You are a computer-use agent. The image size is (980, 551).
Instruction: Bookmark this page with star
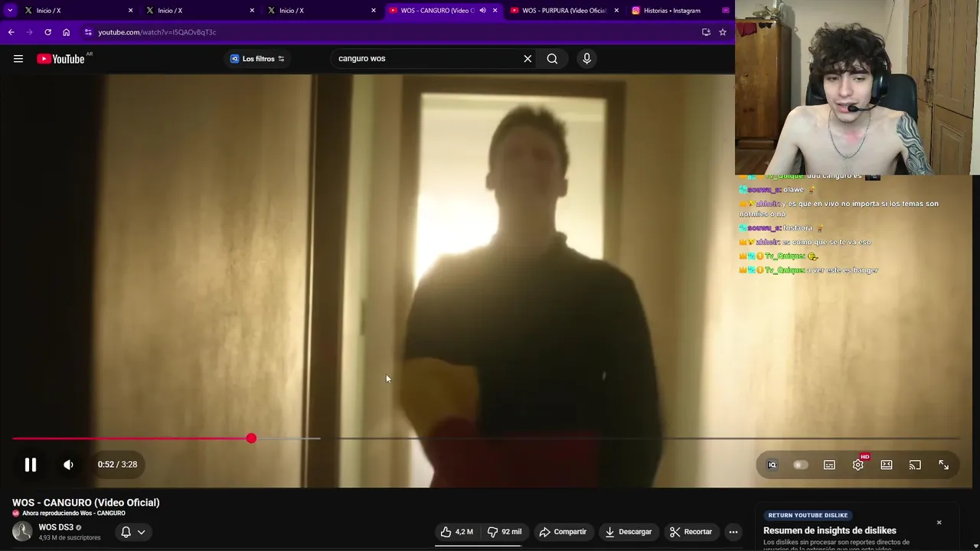click(722, 32)
